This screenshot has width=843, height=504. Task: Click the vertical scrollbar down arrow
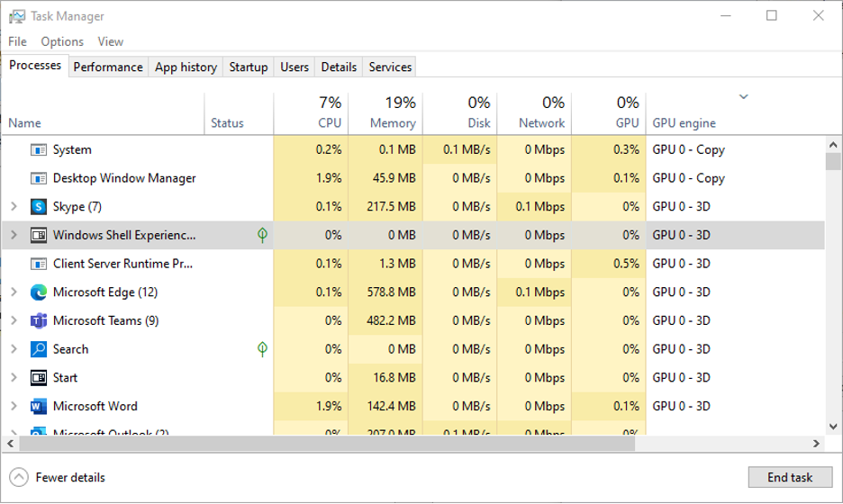pos(833,427)
